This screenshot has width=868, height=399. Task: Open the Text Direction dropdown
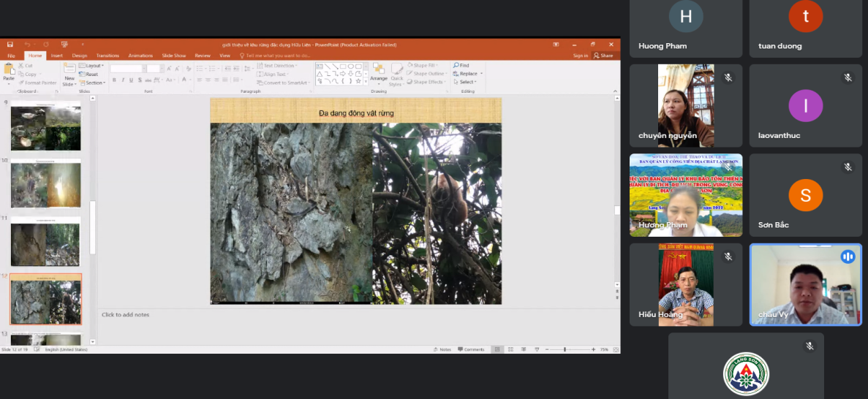[277, 65]
